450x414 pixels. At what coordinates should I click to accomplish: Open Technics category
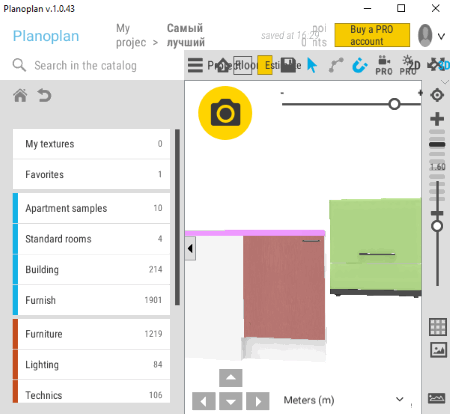tap(91, 392)
